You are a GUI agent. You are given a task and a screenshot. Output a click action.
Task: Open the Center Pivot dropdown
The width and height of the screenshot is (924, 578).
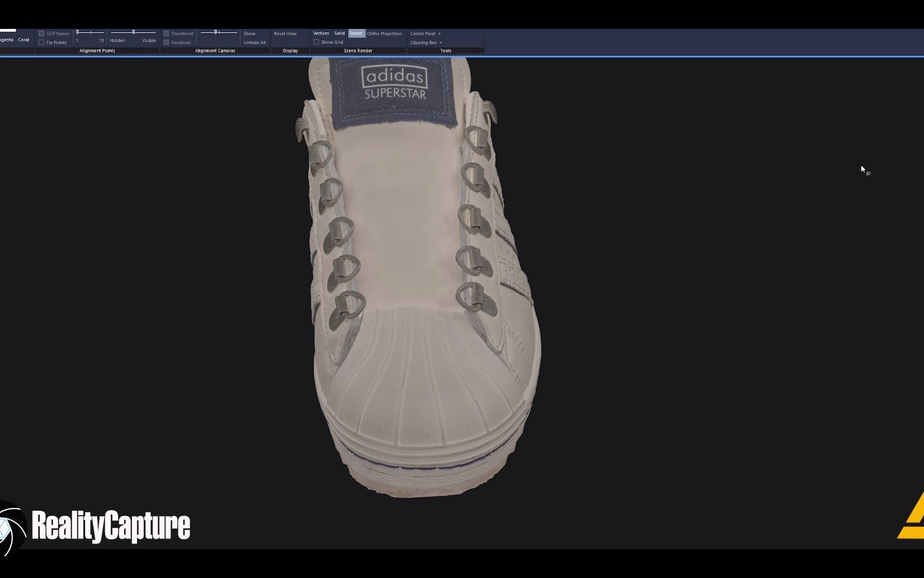425,34
